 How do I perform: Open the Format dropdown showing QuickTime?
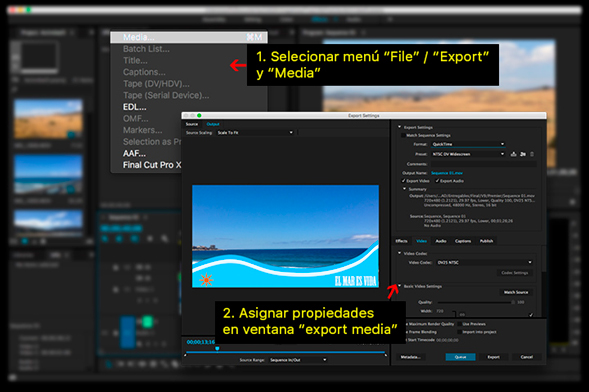coord(468,144)
